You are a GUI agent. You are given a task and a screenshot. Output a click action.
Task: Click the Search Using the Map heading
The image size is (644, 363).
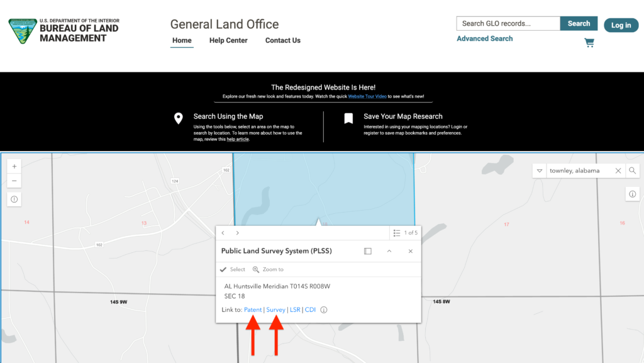click(x=228, y=116)
